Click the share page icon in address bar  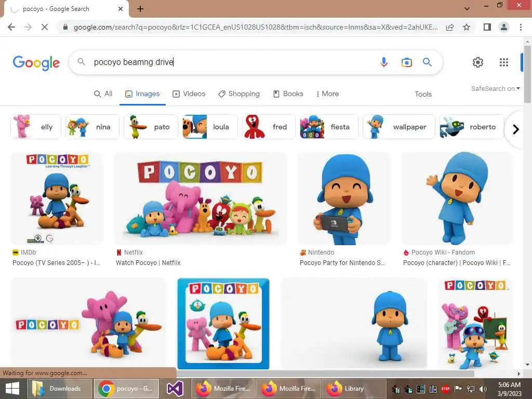coord(450,27)
